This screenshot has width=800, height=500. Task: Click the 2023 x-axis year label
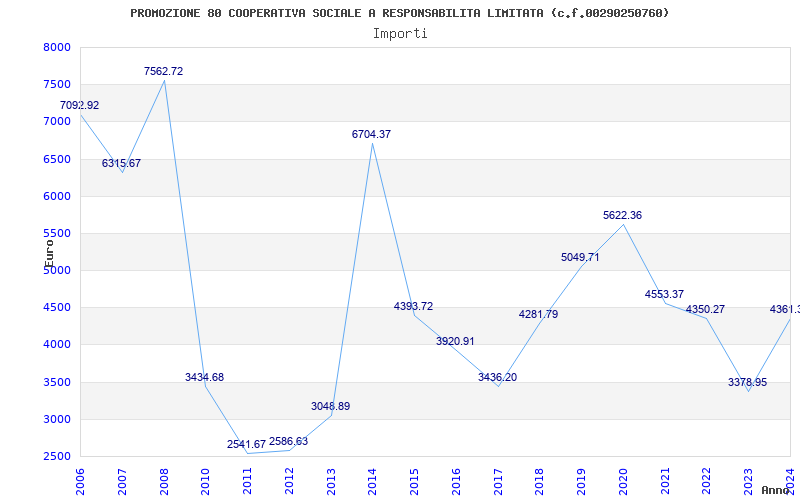point(749,482)
